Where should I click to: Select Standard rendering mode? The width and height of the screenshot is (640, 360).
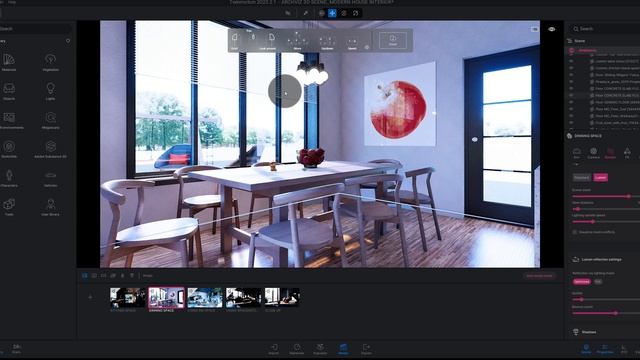(581, 177)
